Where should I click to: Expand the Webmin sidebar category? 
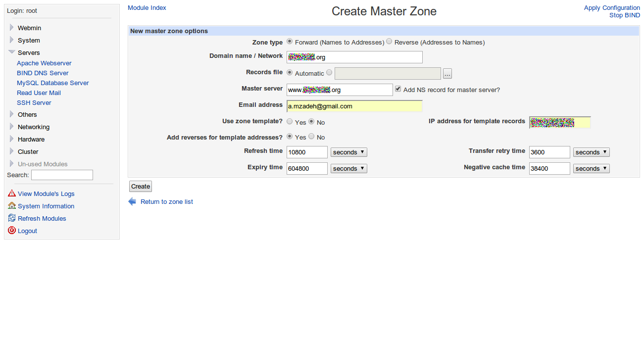12,28
